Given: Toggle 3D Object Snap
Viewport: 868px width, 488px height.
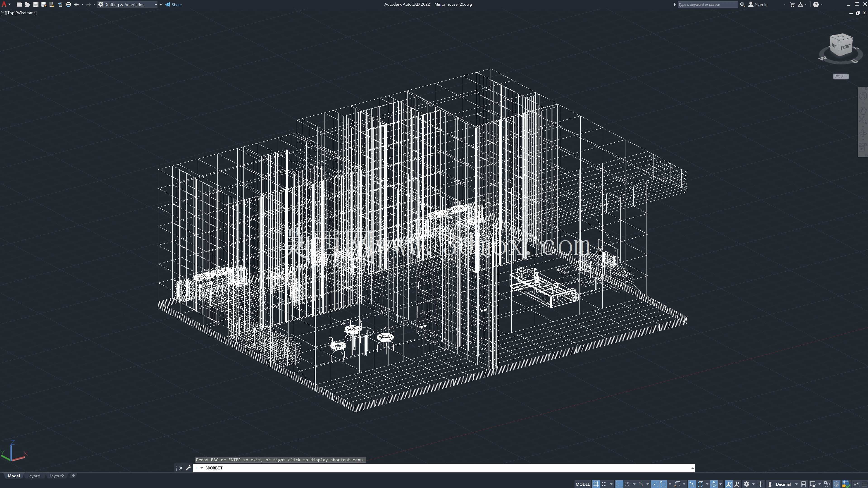Looking at the screenshot, I should 677,484.
